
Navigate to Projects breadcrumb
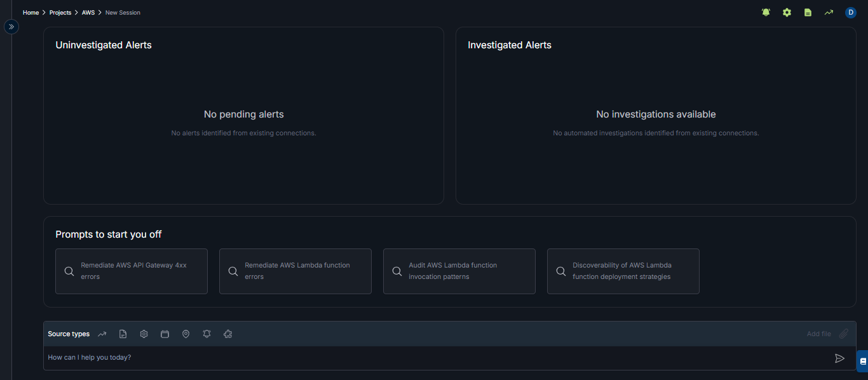click(x=60, y=13)
